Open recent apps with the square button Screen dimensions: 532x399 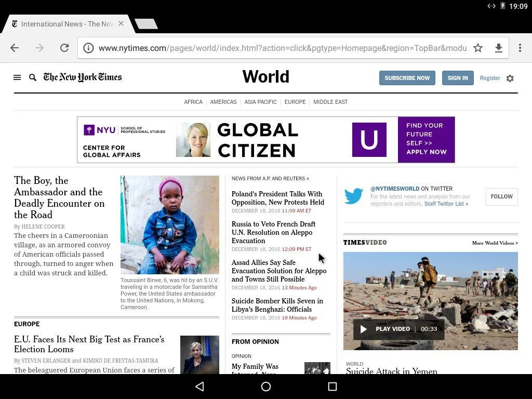[x=332, y=387]
